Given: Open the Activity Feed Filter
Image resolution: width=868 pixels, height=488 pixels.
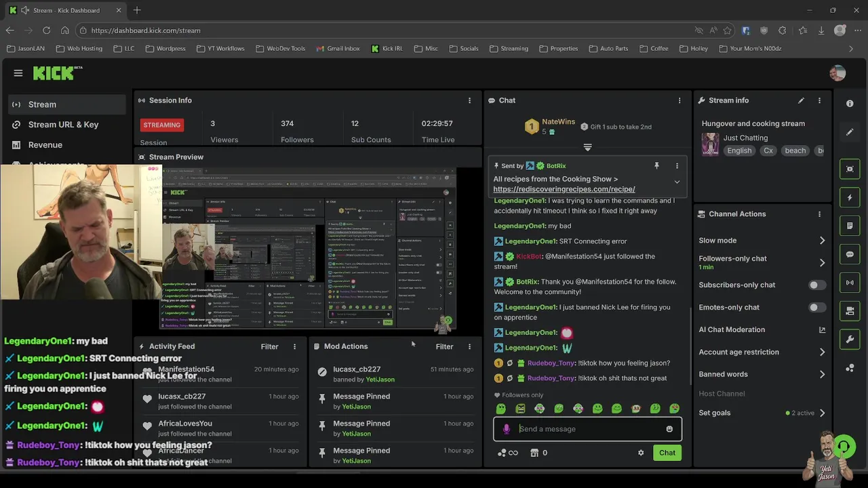Looking at the screenshot, I should (269, 346).
